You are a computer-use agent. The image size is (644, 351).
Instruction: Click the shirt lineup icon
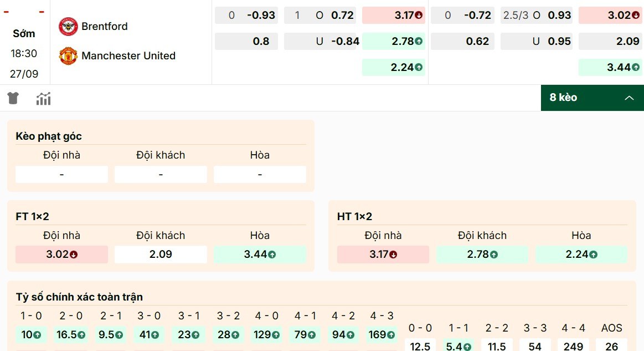pyautogui.click(x=12, y=98)
